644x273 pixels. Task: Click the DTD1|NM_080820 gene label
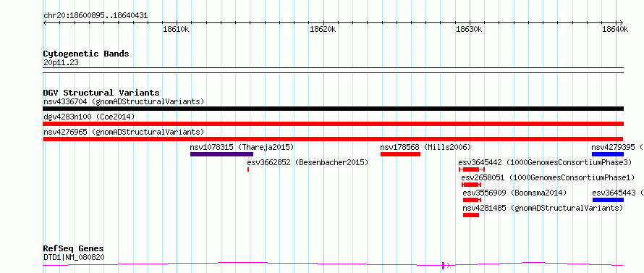[74, 257]
